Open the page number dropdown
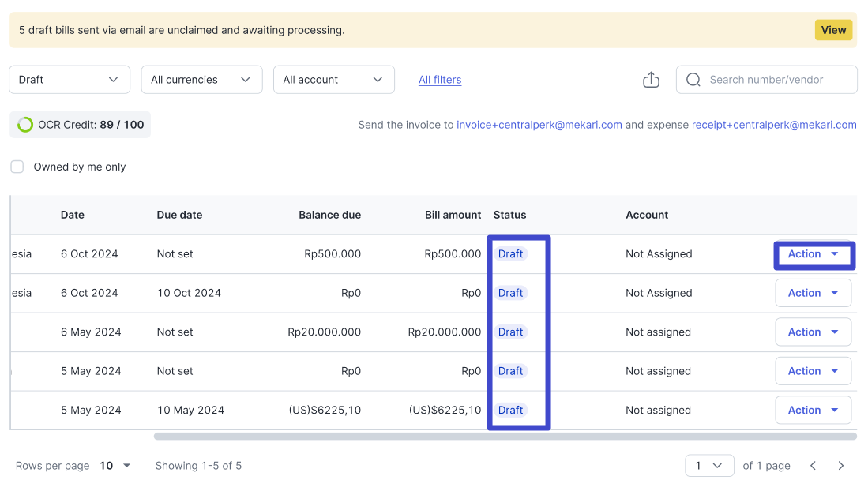868x480 pixels. coord(708,466)
